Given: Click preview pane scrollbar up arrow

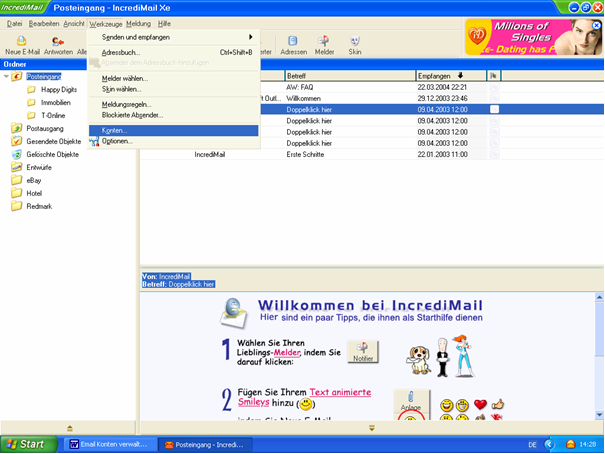Looking at the screenshot, I should point(599,297).
